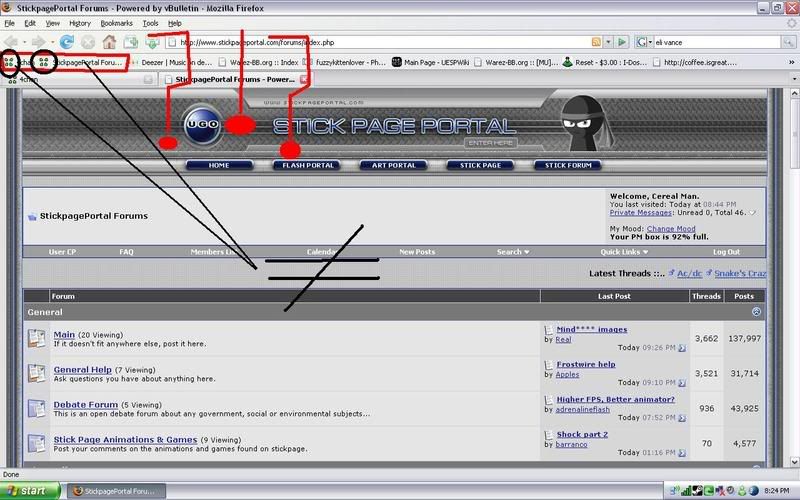800x500 pixels.
Task: Open the Bookmarks menu
Action: click(x=116, y=22)
